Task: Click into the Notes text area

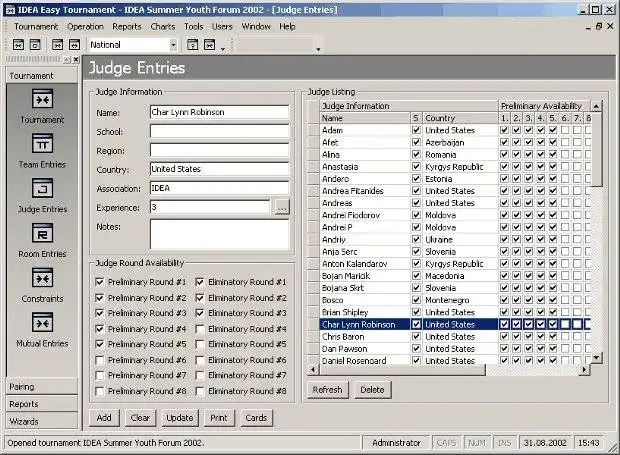Action: pyautogui.click(x=219, y=234)
